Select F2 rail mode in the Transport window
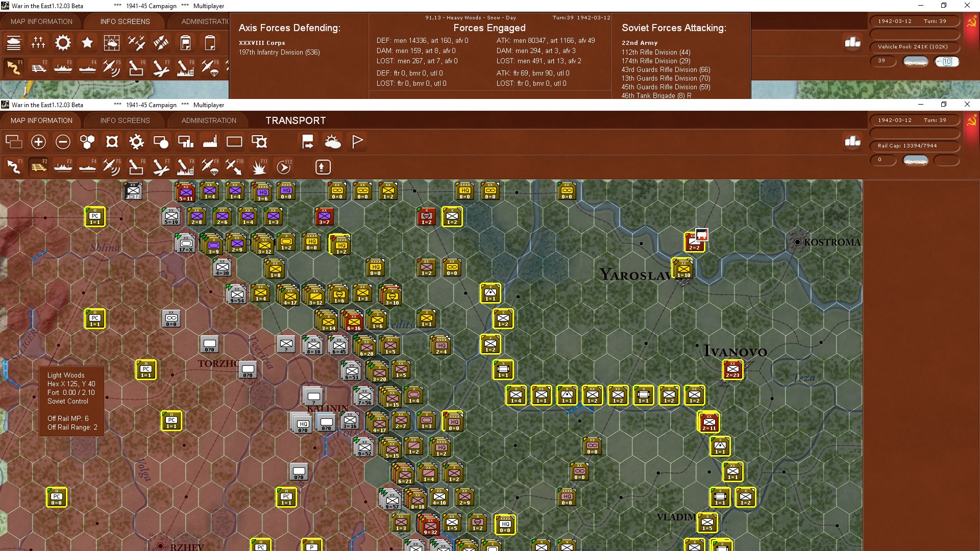The height and width of the screenshot is (551, 980). pyautogui.click(x=38, y=167)
